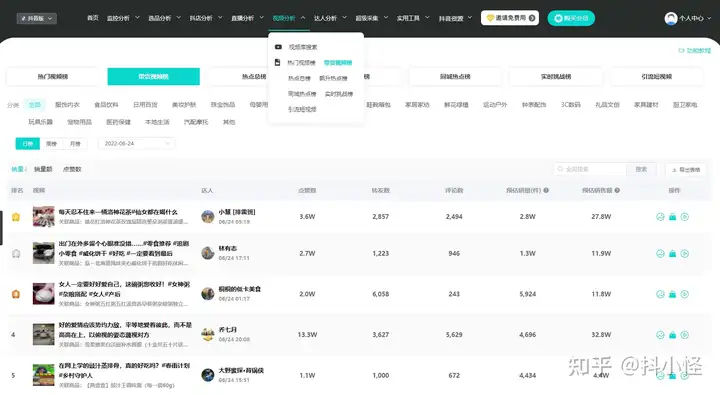Viewport: 720px width, 395px height.
Task: Click the 邀请免费用 invite button
Action: [x=510, y=18]
